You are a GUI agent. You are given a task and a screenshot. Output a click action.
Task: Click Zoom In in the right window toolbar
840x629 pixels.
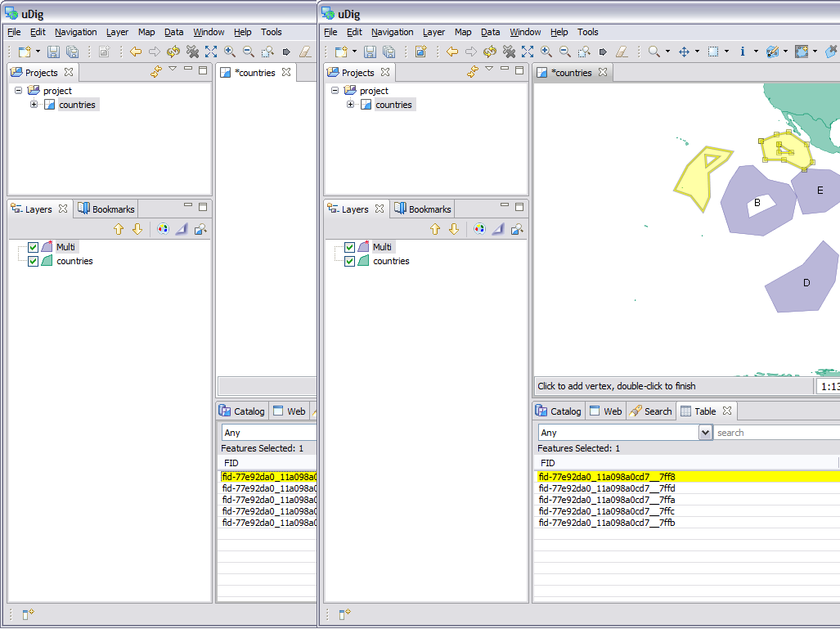546,52
